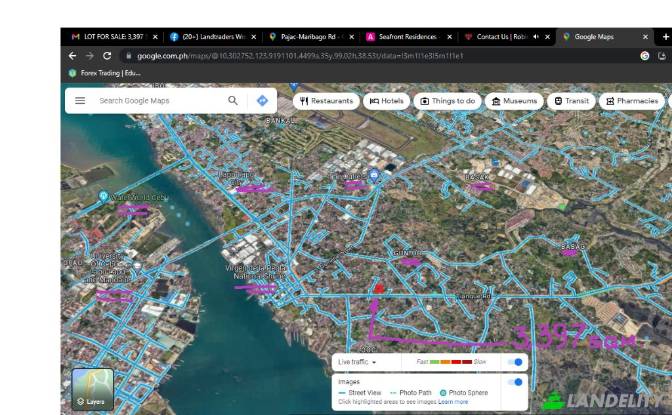This screenshot has width=672, height=415.
Task: Open the Google Maps hamburger menu
Action: (80, 101)
